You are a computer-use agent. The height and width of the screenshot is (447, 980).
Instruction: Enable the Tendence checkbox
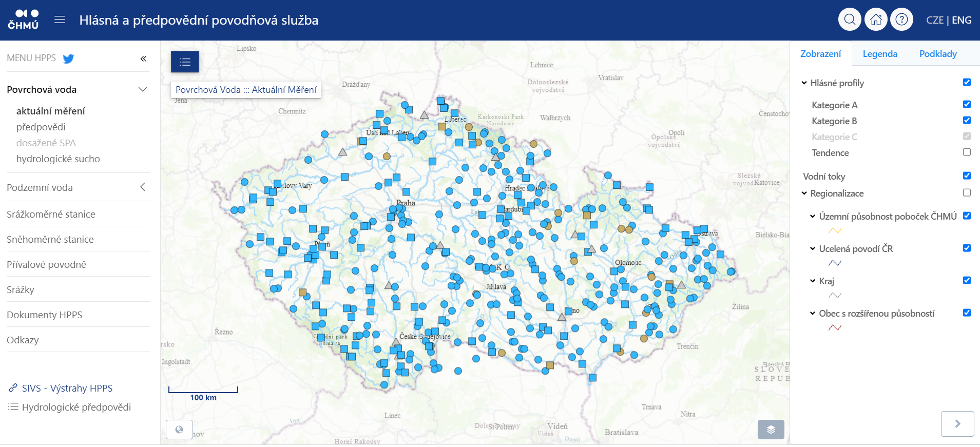pyautogui.click(x=967, y=152)
